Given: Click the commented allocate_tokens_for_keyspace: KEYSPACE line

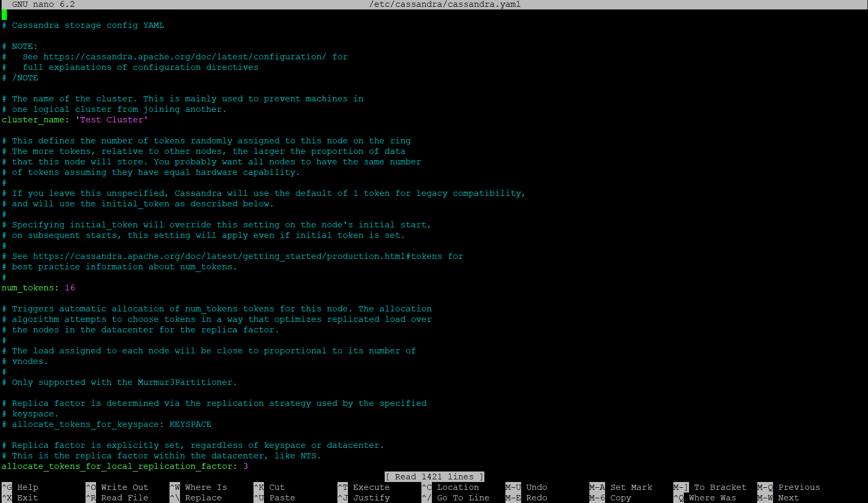Looking at the screenshot, I should click(x=107, y=424).
